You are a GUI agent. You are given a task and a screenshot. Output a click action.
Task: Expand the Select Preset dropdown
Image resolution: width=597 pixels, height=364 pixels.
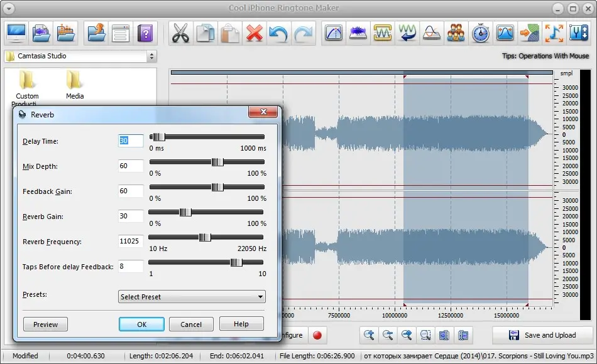pos(192,297)
